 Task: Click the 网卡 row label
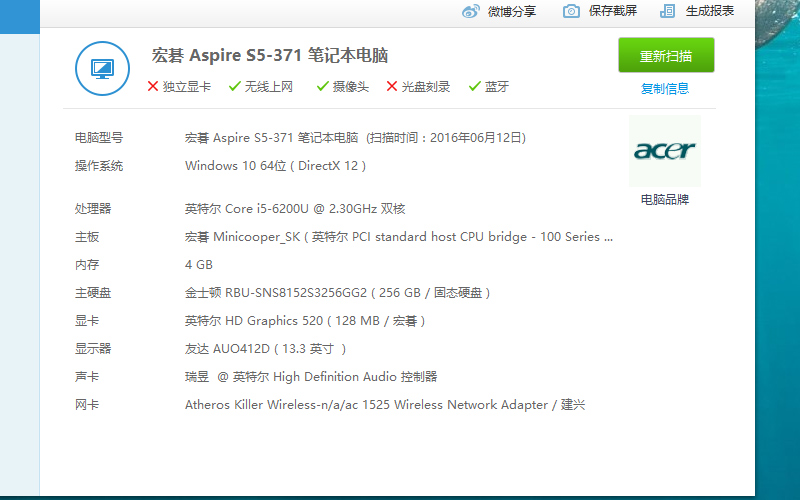point(87,405)
